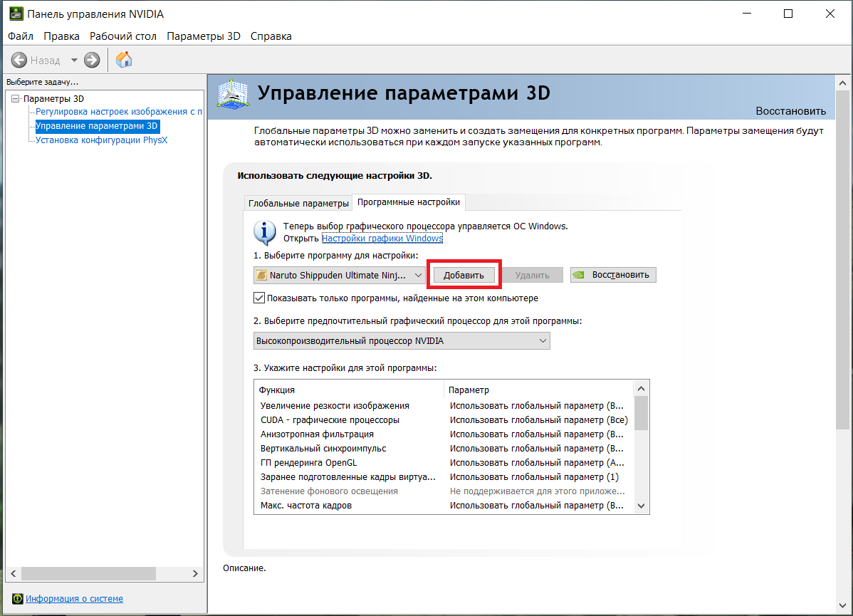Click the CUDA global parameter (Все) value

(538, 419)
